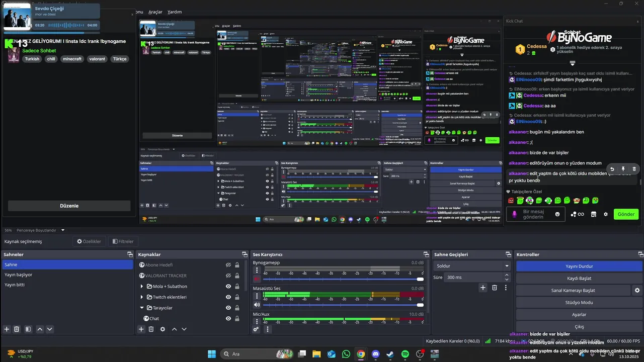Screen dimensions: 644x362
Task: Add a new source in Kaynaklar panel
Action: click(141, 329)
